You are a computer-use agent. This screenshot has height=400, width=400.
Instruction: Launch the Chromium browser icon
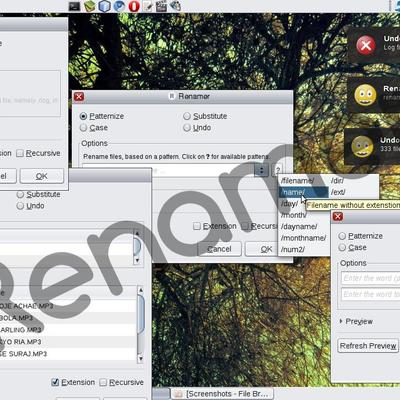[119, 6]
